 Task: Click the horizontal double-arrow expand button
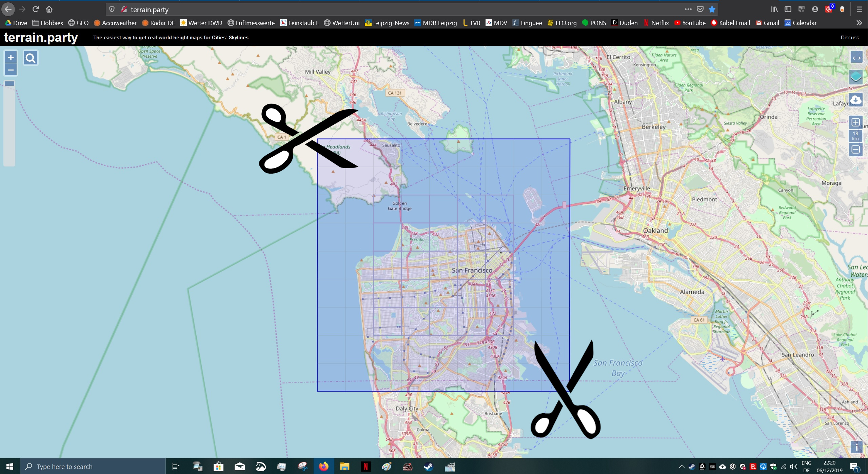coord(856,58)
